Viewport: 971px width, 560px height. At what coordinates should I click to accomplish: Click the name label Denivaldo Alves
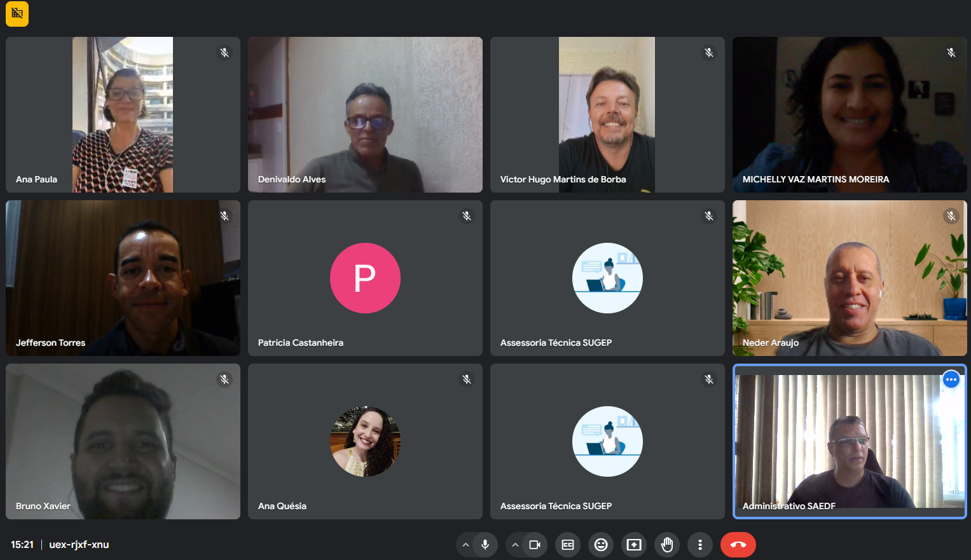[292, 179]
